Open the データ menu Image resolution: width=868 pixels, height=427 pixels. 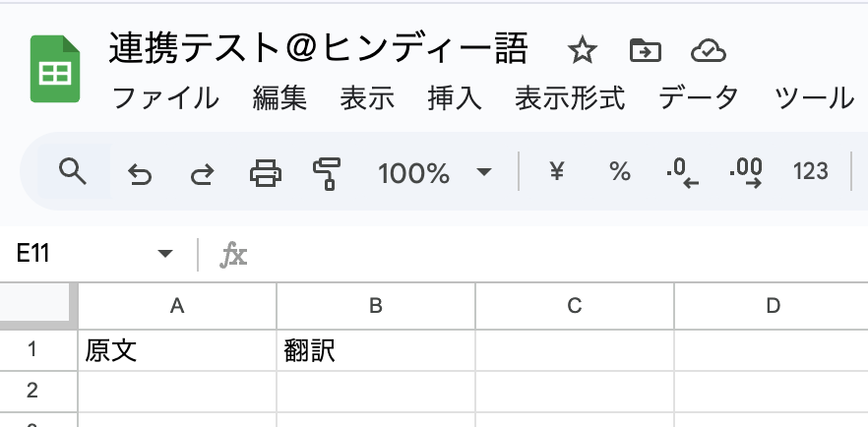pyautogui.click(x=698, y=97)
